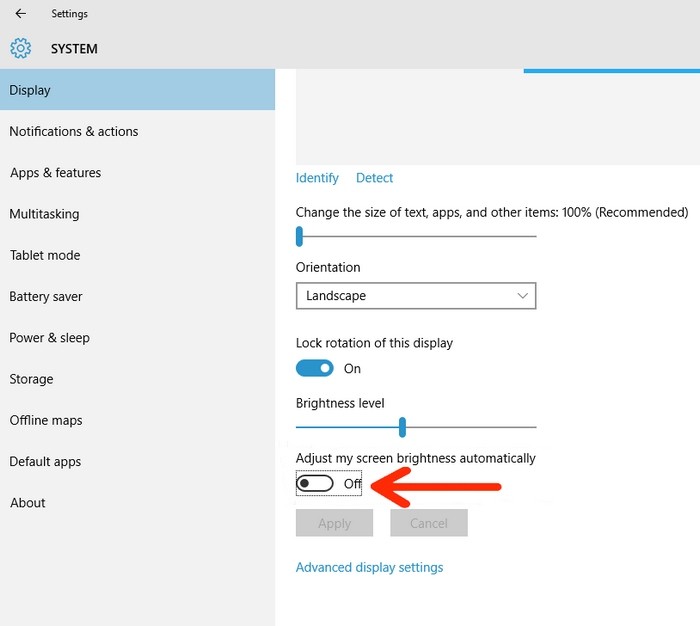Screen dimensions: 700x626
Task: Toggle Lock rotation of this display
Action: 315,368
